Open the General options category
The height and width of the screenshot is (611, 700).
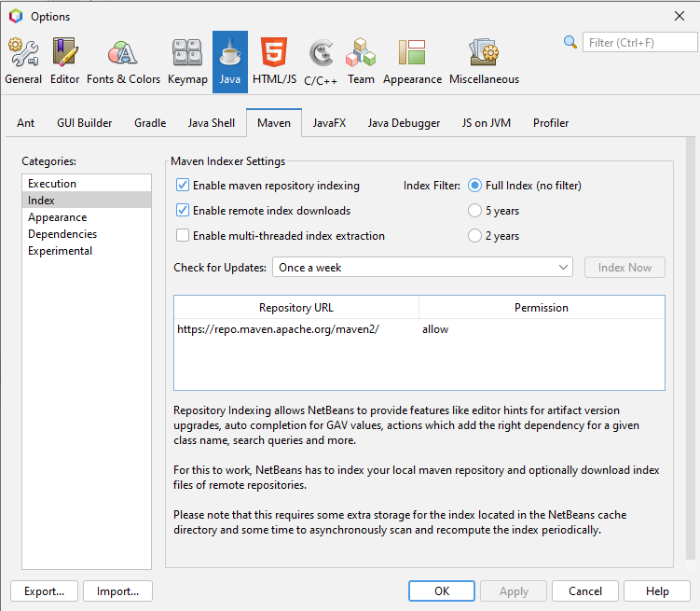click(23, 62)
